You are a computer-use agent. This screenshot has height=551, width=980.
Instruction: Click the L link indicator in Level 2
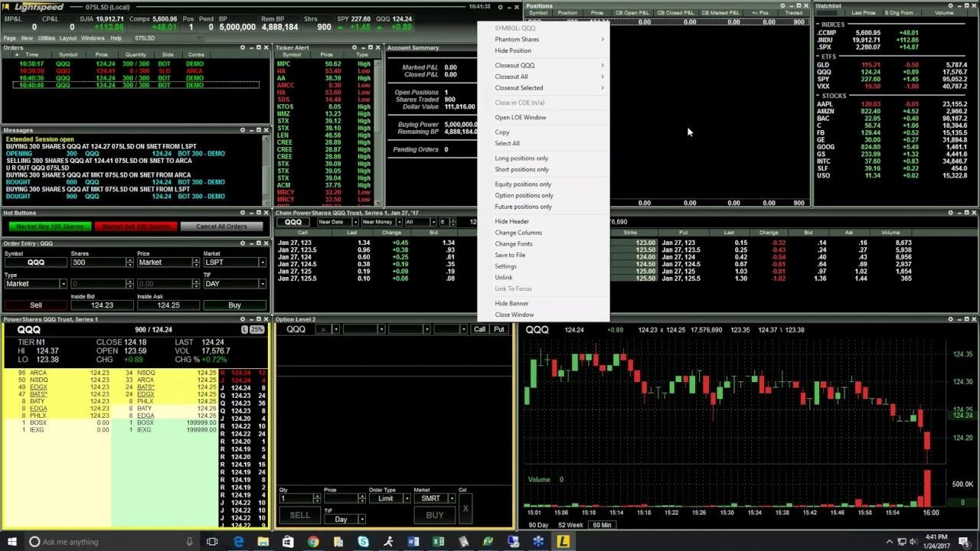pyautogui.click(x=244, y=330)
